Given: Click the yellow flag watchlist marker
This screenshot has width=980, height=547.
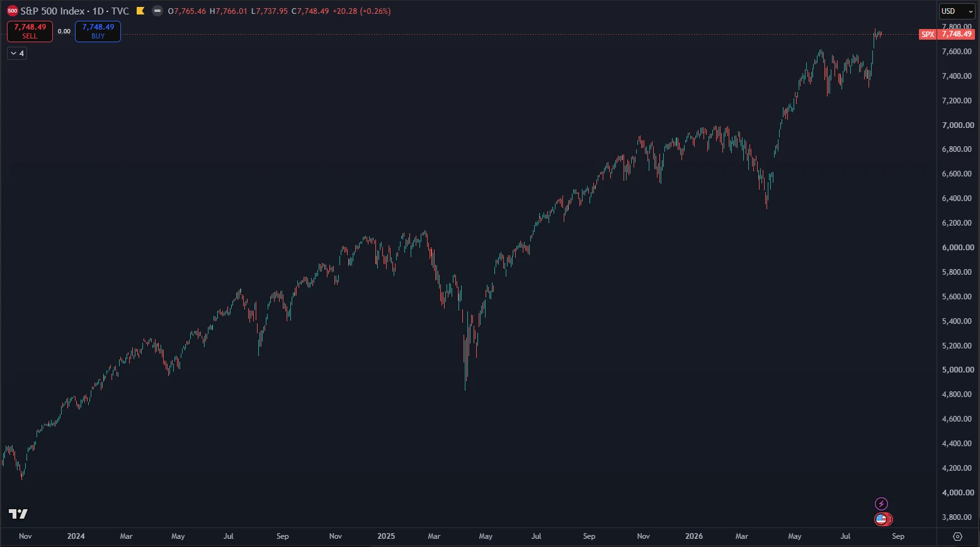Looking at the screenshot, I should tap(140, 11).
